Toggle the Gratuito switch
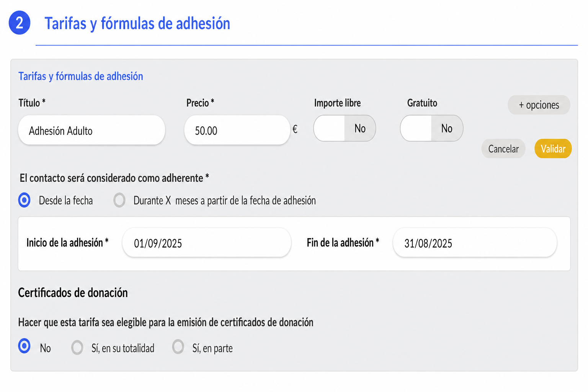588x392 pixels. [432, 128]
